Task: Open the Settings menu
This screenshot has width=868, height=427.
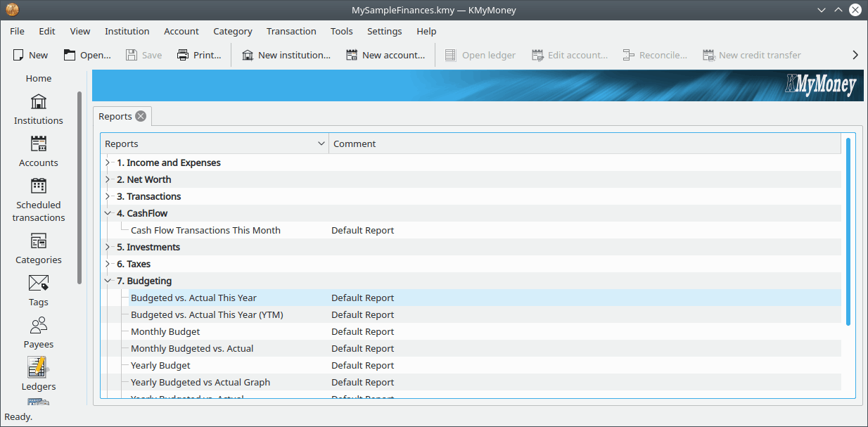Action: coord(384,31)
